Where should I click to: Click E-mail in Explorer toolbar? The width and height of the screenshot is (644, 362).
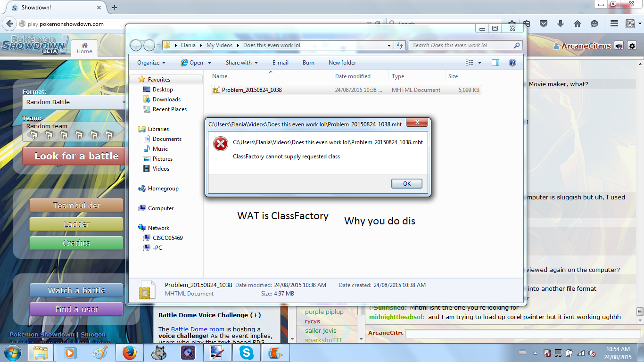(x=281, y=63)
